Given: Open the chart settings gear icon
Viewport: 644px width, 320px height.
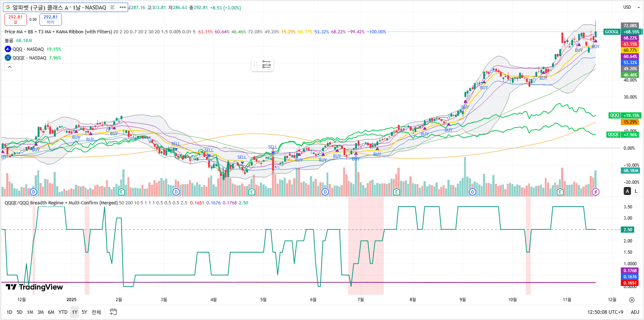Looking at the screenshot, I should click(x=632, y=300).
